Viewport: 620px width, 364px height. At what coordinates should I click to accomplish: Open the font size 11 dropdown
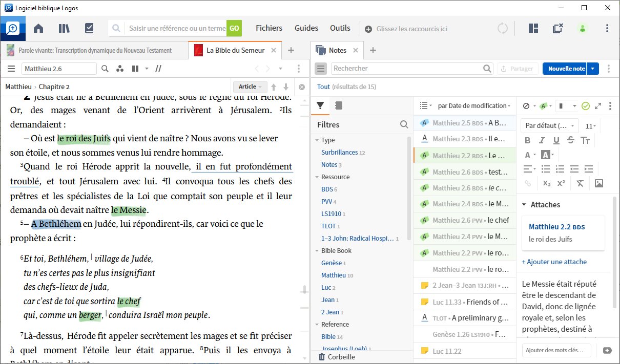tap(592, 126)
